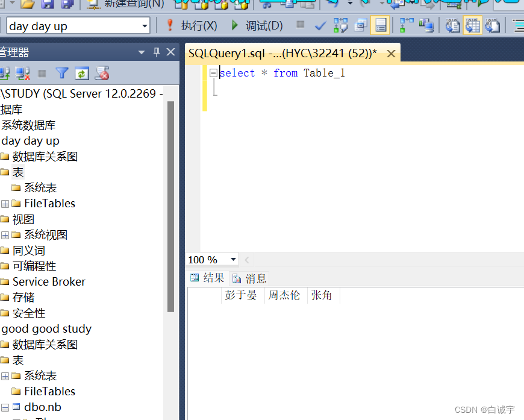Select the STUDY SQL Server 12.0.2269 node
The height and width of the screenshot is (420, 524).
81,93
